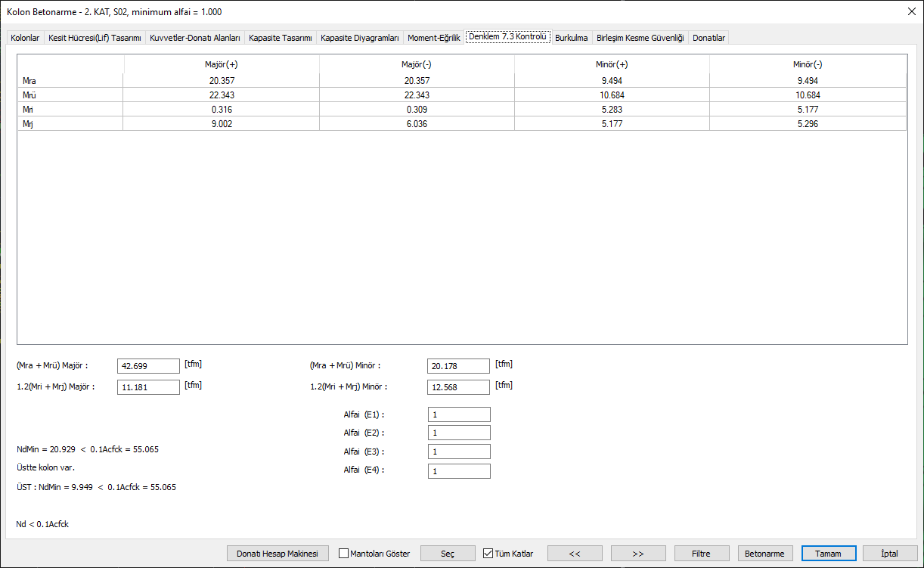
Task: Switch to the Kolonlar tab
Action: coord(25,36)
